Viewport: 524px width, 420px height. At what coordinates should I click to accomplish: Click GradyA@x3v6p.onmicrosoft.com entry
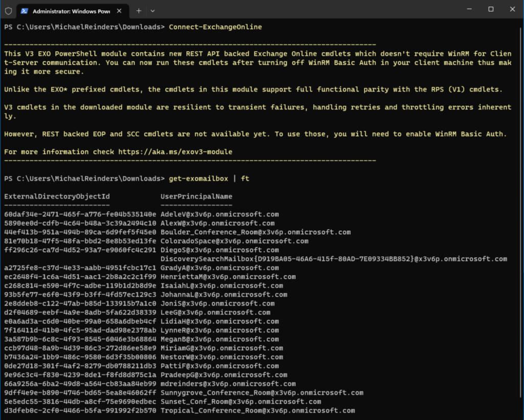[220, 268]
